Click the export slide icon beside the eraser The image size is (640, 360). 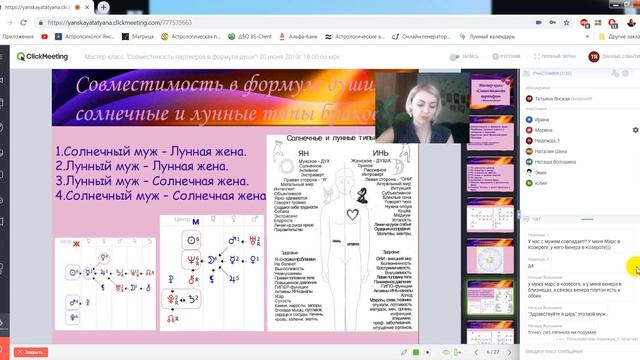click(x=458, y=352)
